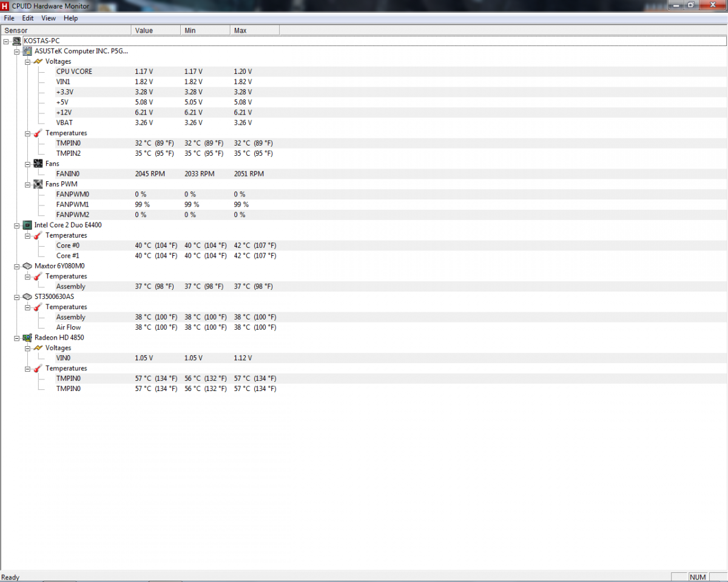Image resolution: width=728 pixels, height=582 pixels.
Task: Click the Intel Core 2 Duo CPU icon
Action: click(x=27, y=225)
